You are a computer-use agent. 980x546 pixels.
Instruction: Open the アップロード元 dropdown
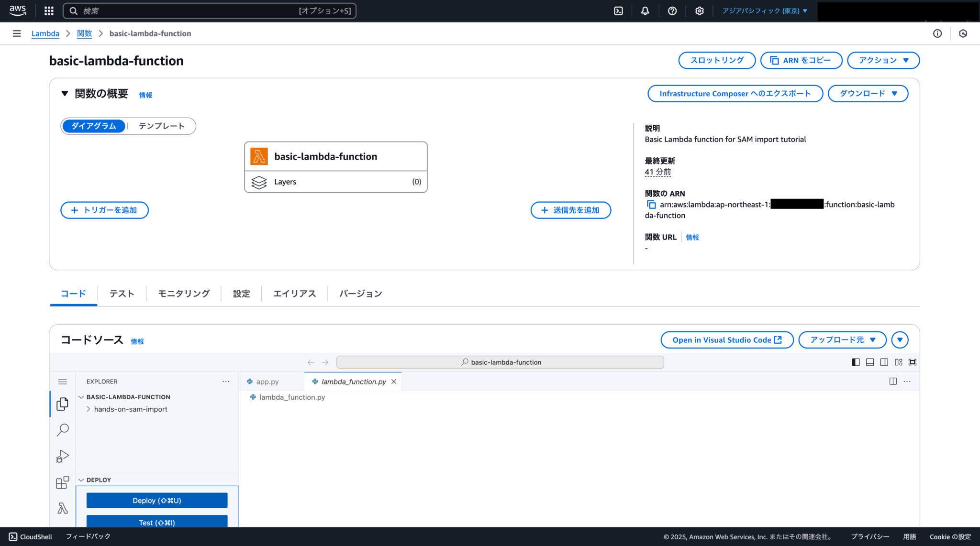tap(842, 340)
